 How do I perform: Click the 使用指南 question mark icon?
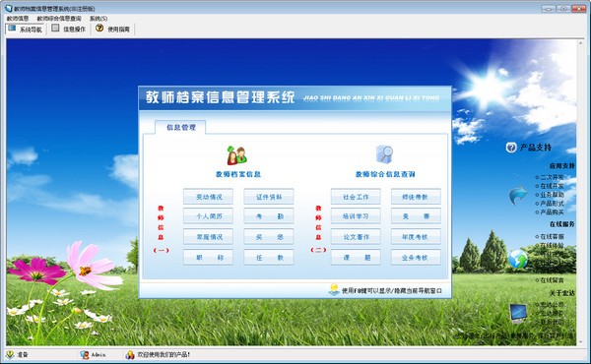coord(99,28)
